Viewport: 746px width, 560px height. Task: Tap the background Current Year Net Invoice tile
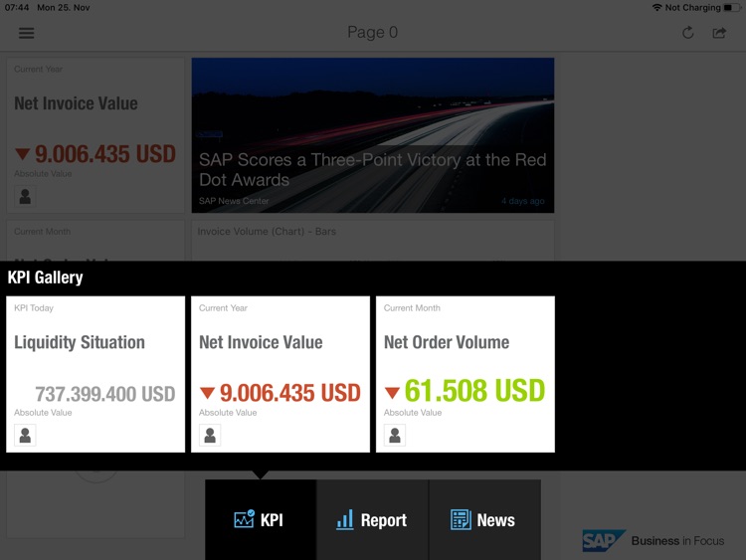(x=95, y=135)
